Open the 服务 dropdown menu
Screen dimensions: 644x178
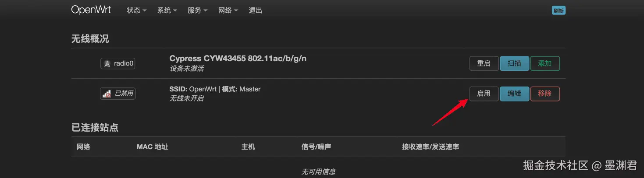(x=197, y=10)
